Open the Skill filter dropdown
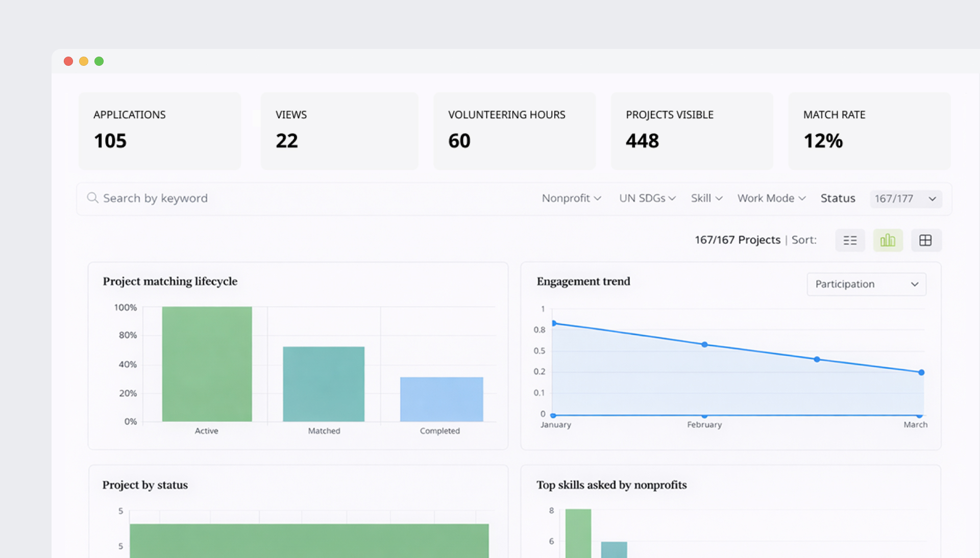The height and width of the screenshot is (558, 980). pos(706,198)
